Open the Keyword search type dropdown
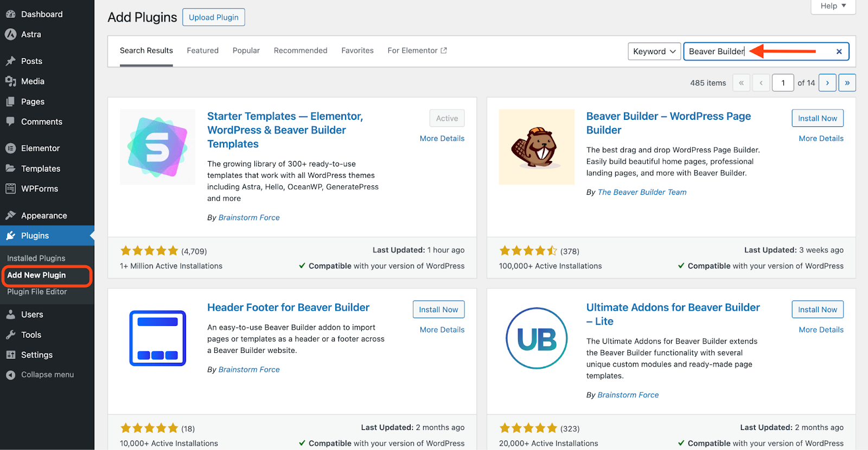This screenshot has height=450, width=868. tap(654, 52)
